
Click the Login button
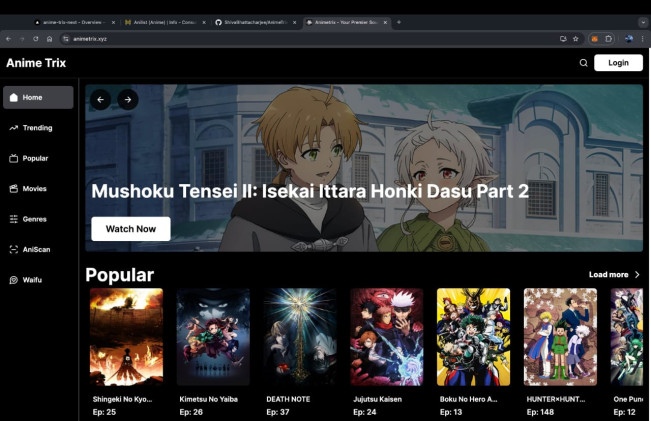point(618,63)
